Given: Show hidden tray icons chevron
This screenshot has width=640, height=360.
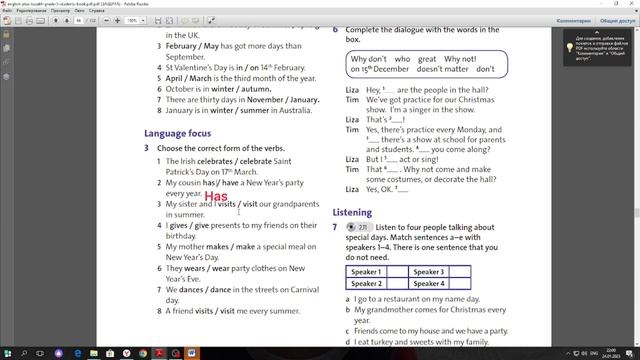Looking at the screenshot, I should [x=568, y=353].
